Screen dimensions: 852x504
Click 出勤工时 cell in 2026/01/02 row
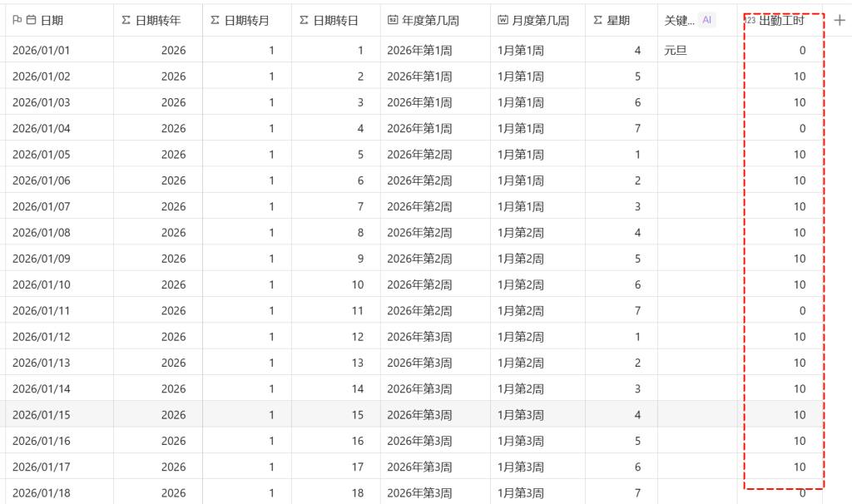[x=780, y=77]
